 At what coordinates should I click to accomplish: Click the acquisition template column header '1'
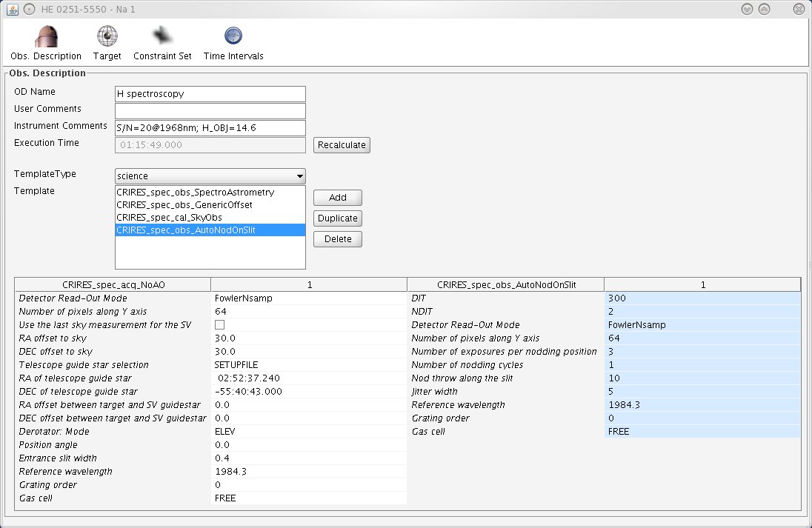[x=309, y=284]
